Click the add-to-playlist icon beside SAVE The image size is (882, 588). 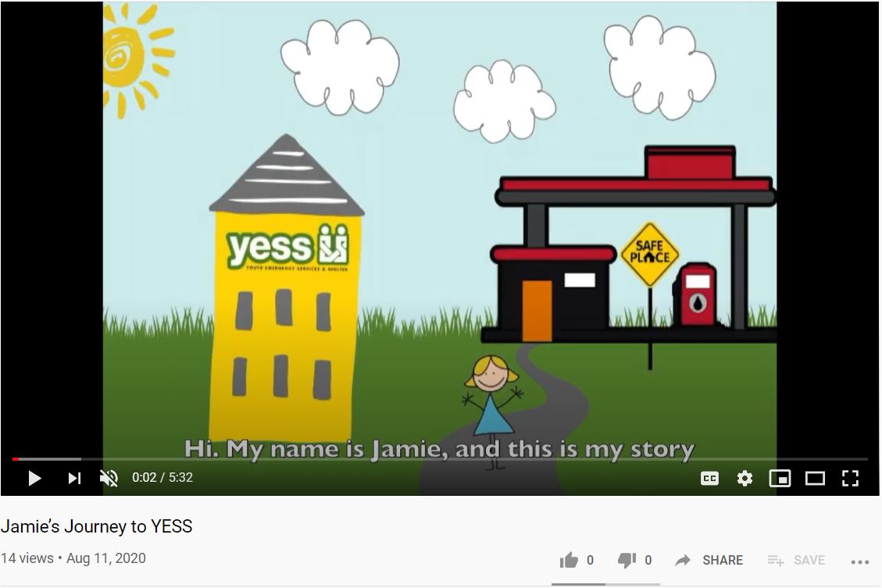[x=776, y=561]
